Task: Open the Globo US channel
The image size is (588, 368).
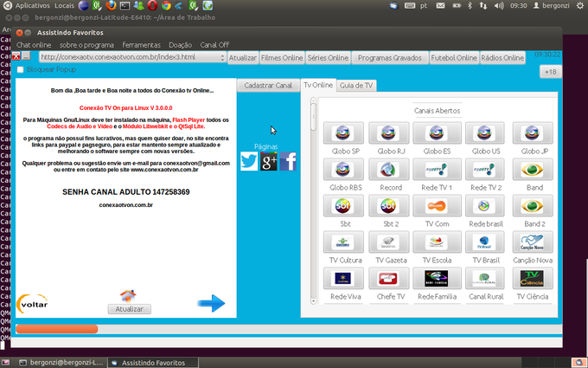Action: tap(485, 133)
